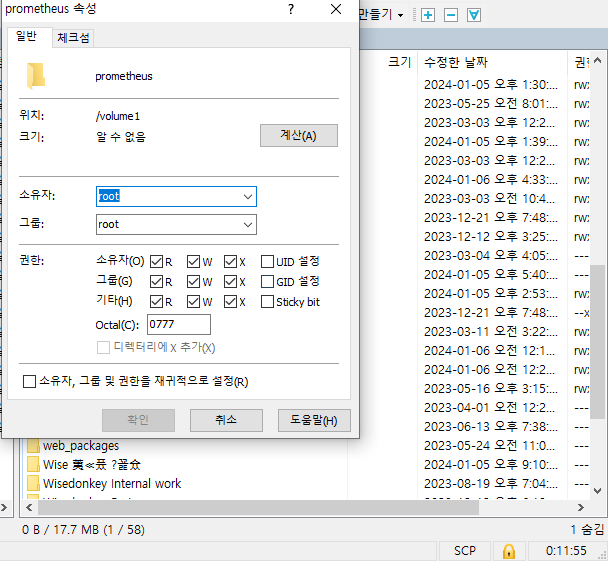Select the row dated 2024-01-05 오후 1:30

pos(491,85)
